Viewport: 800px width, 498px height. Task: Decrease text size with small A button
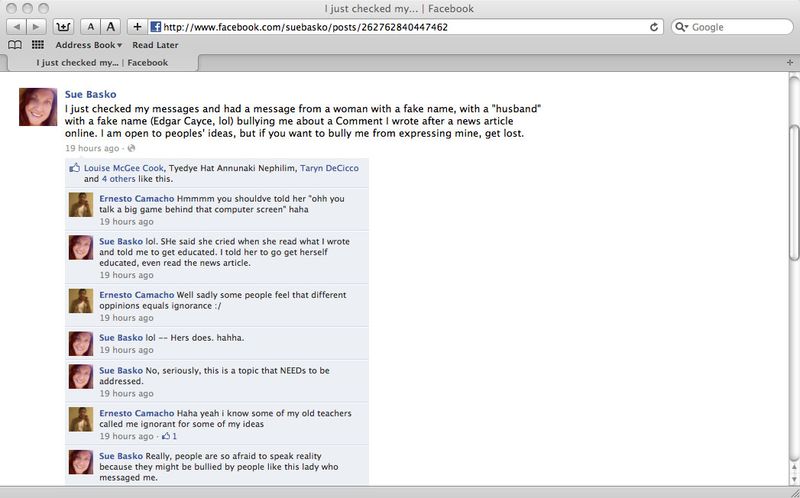[91, 27]
